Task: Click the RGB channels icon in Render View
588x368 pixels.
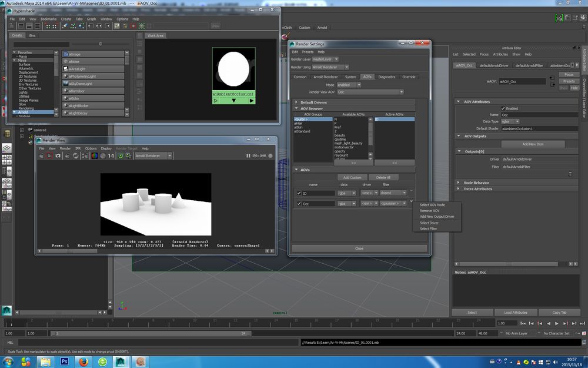Action: click(95, 156)
